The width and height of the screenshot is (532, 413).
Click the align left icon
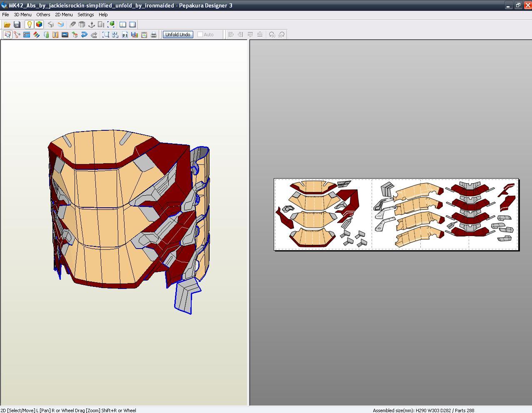231,35
